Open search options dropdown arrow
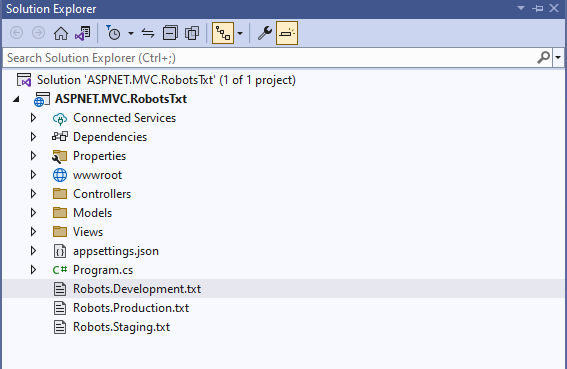 (x=558, y=58)
